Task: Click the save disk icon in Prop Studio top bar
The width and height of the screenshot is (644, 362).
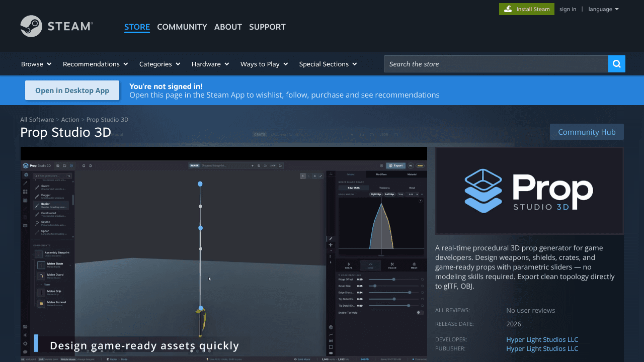Action: point(58,165)
